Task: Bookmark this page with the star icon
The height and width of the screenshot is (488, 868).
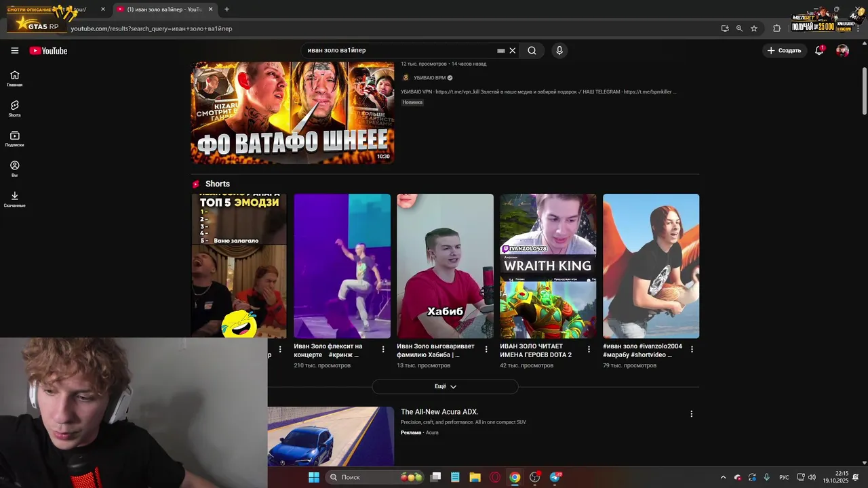Action: (753, 28)
